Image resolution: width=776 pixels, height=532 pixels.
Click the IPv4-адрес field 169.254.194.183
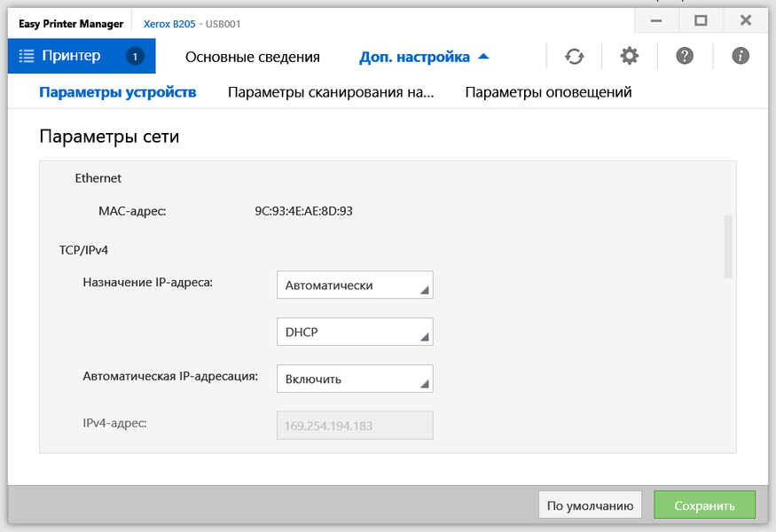(355, 425)
